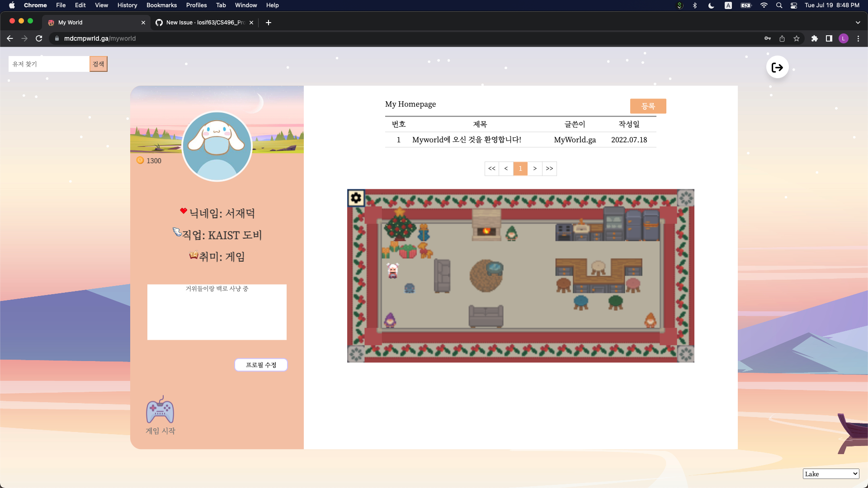Open the Bookmarks menu
Viewport: 868px width, 488px height.
pyautogui.click(x=161, y=5)
